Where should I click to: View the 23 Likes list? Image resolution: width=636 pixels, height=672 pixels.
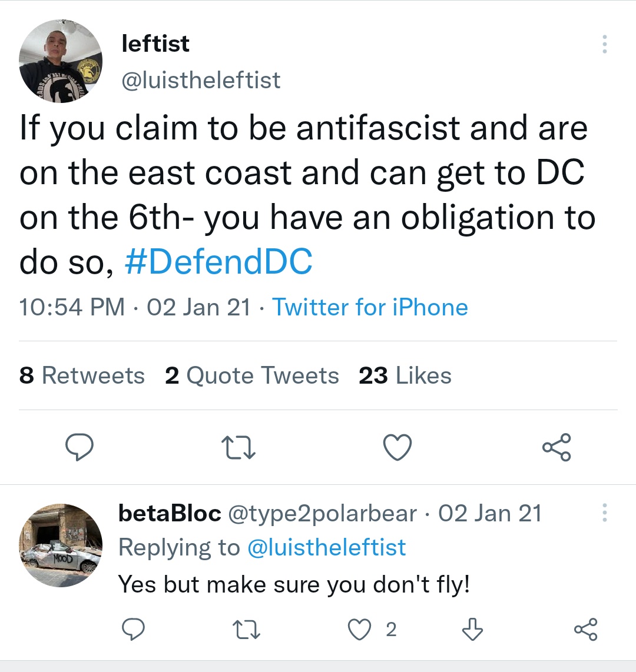405,375
